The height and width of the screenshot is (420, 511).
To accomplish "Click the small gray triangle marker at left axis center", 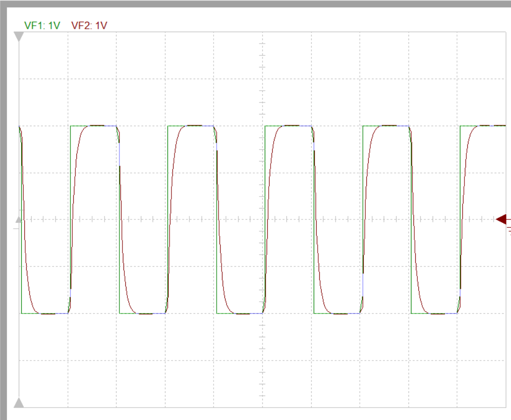I will 19,220.
